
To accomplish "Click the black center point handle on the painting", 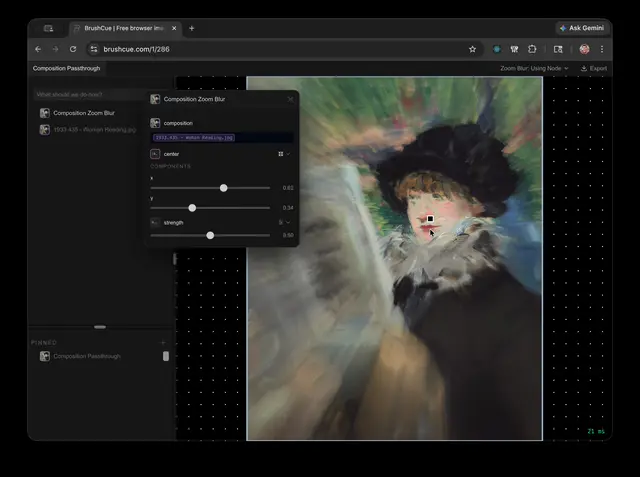I will click(x=430, y=219).
